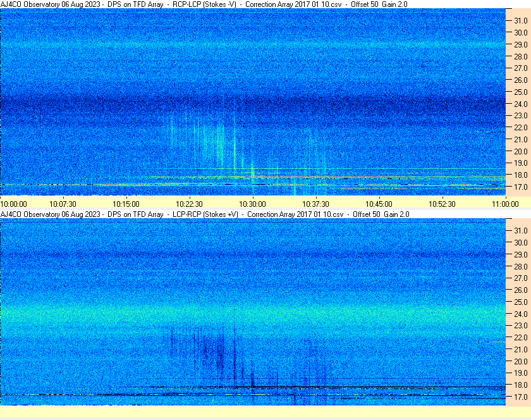Click 19.0 frequency label on RCP-LCP plot
This screenshot has width=531, height=420.
click(521, 163)
